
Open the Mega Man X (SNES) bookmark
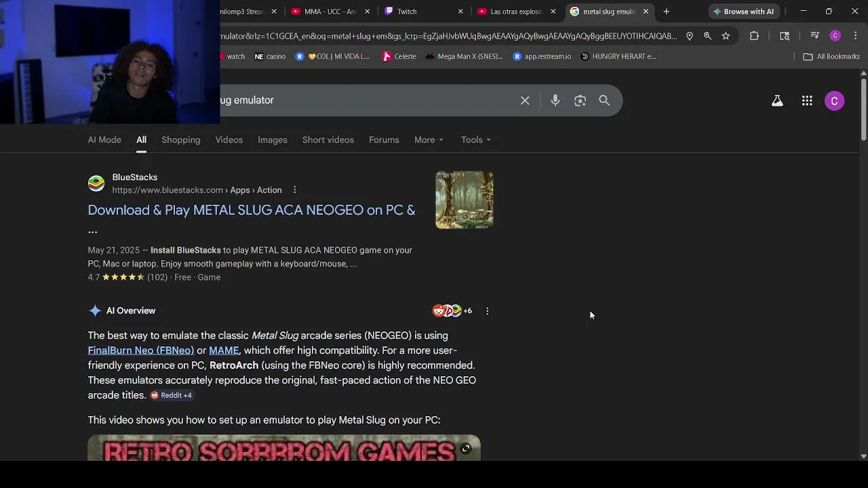point(464,56)
